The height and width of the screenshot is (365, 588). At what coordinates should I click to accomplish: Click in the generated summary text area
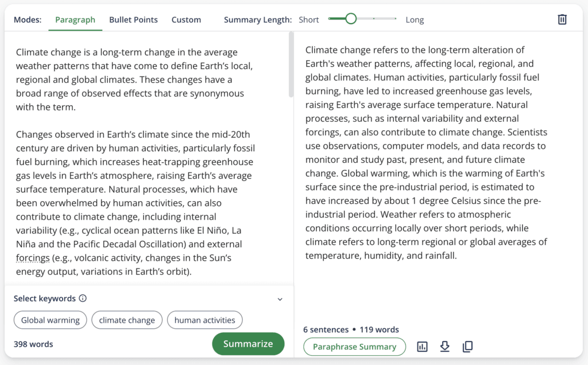click(x=426, y=152)
